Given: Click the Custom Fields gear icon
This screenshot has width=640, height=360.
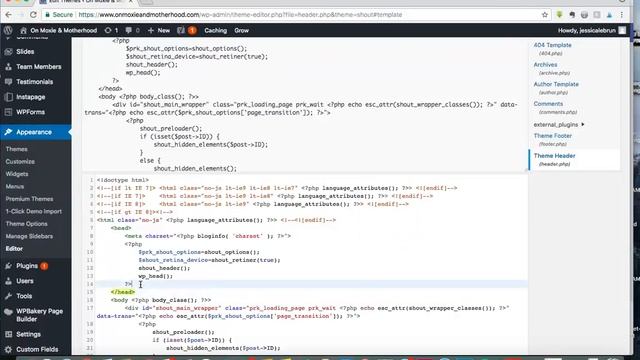Looking at the screenshot, I should click(8, 349).
